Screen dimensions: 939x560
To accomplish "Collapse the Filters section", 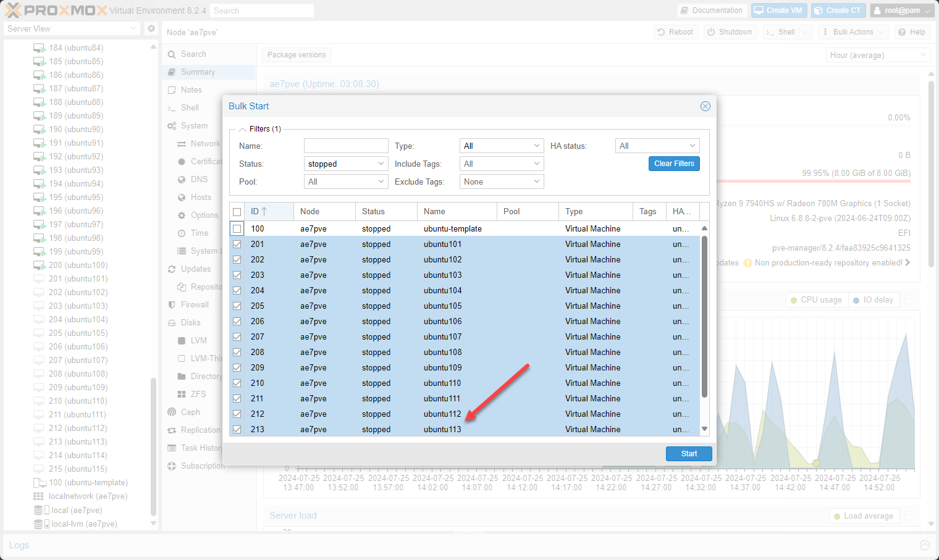I will 243,129.
